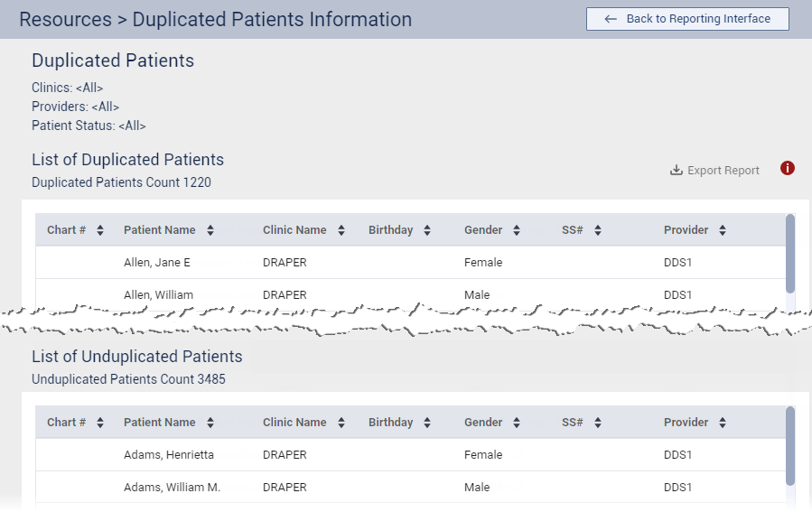
Task: Sort duplicated list by Provider arrows
Action: click(723, 230)
